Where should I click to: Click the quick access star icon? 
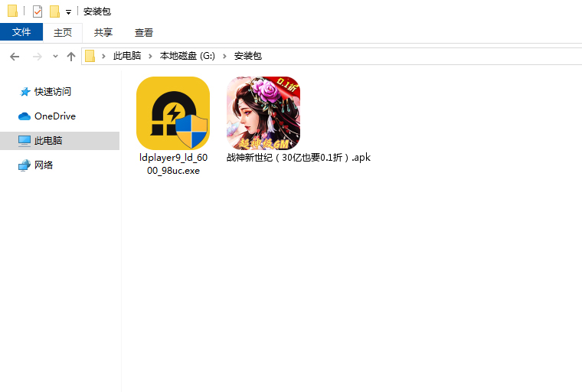click(25, 92)
